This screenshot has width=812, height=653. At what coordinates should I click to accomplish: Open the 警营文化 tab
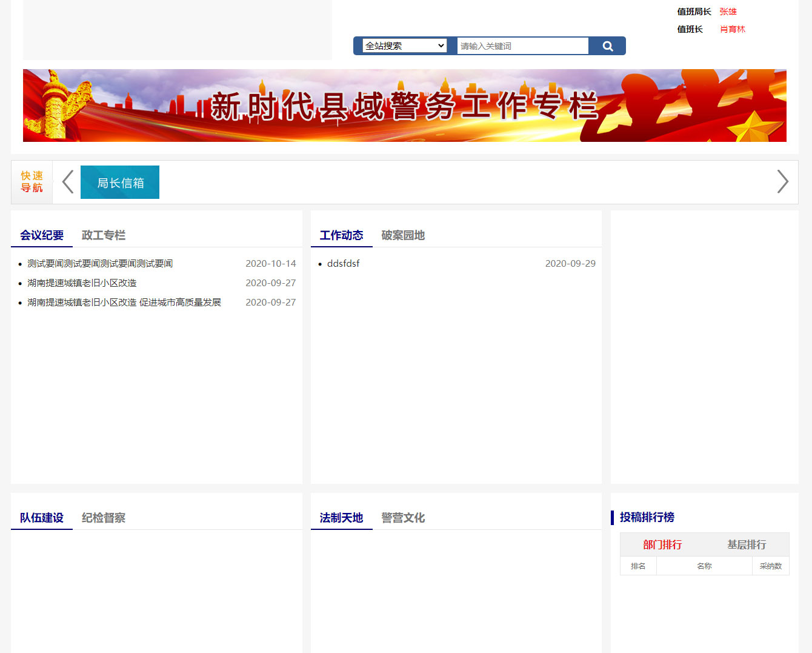[403, 518]
